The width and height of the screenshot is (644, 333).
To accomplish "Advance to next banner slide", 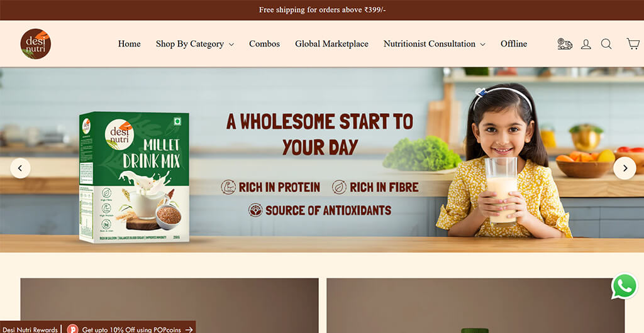I will (625, 168).
